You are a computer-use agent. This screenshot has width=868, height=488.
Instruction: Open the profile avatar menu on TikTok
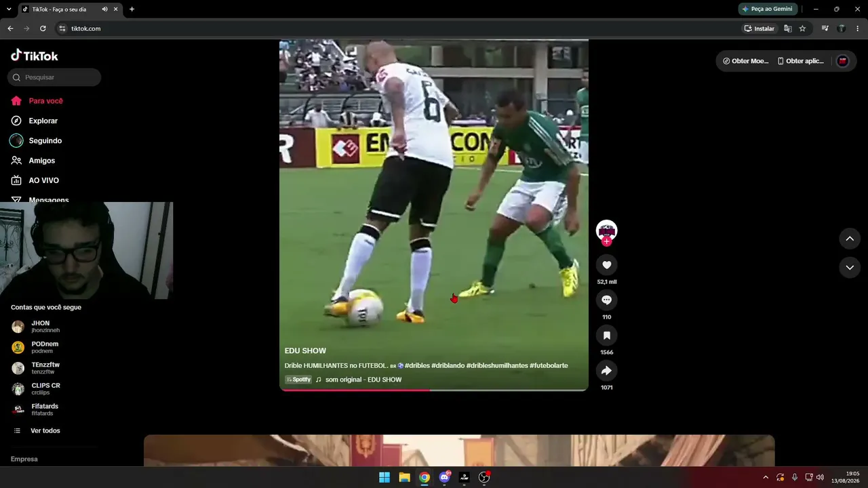tap(842, 61)
